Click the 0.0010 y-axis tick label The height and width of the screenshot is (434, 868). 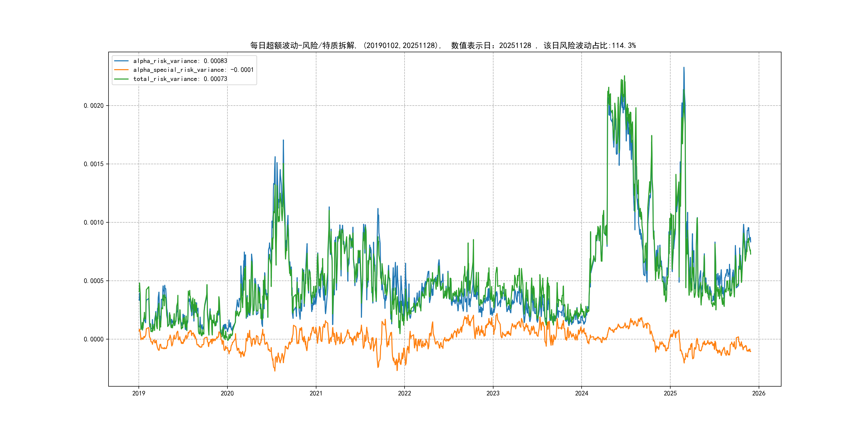[94, 222]
